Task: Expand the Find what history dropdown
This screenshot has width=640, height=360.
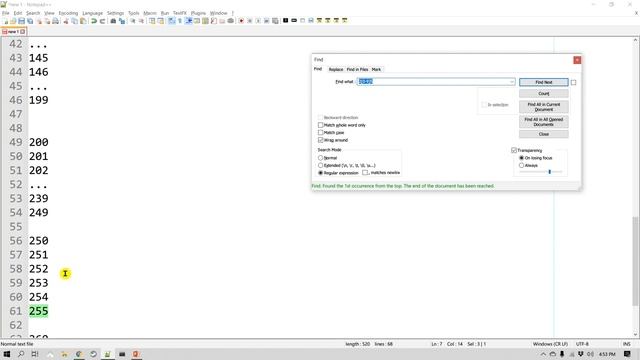Action: click(x=511, y=82)
